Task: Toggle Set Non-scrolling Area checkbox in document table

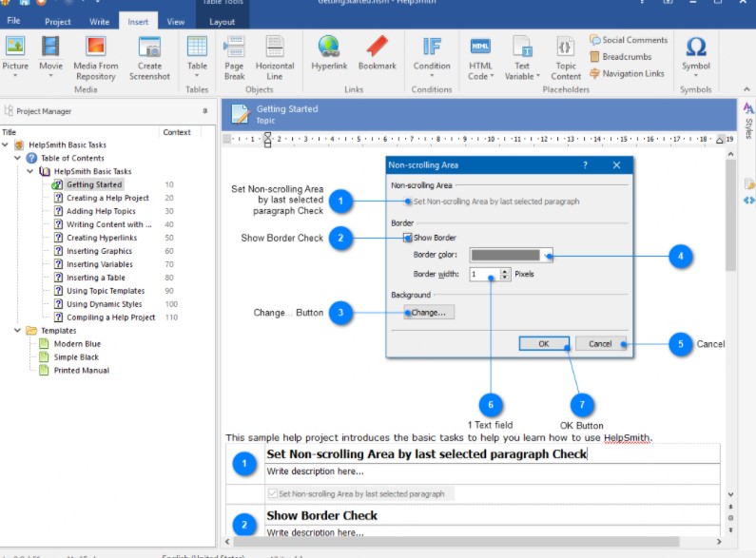Action: pyautogui.click(x=273, y=494)
